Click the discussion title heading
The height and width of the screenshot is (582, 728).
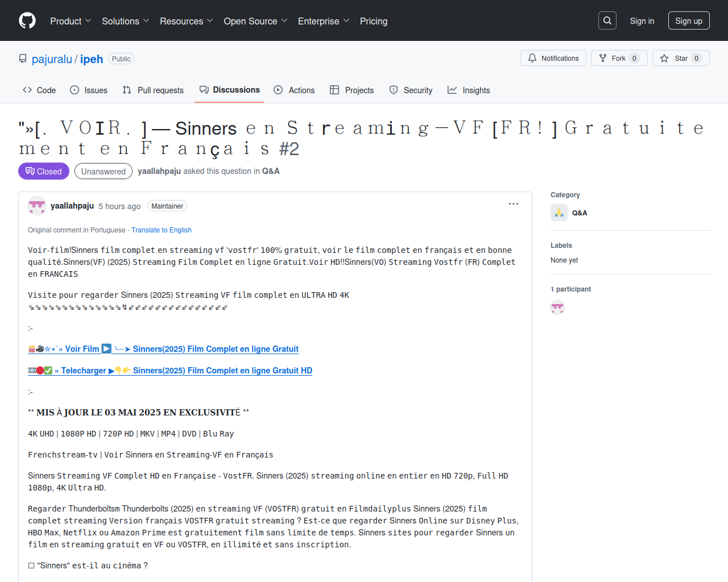coord(362,138)
